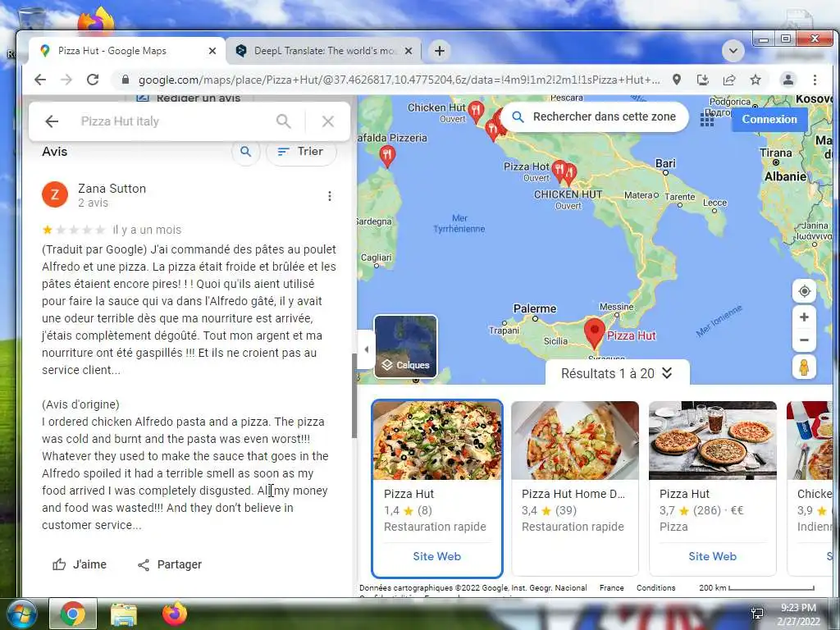
Task: Zoom out on the map
Action: 804,340
